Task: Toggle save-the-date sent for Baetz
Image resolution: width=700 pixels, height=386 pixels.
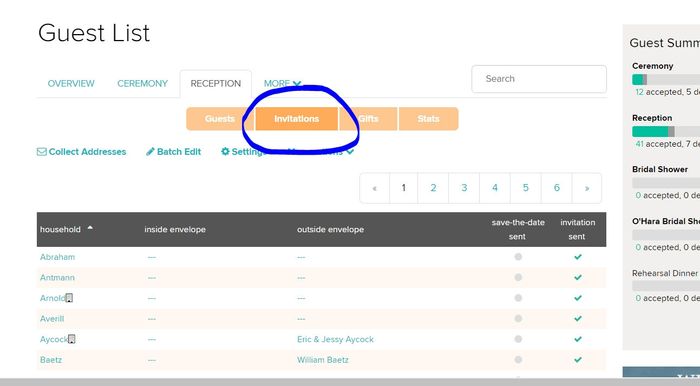Action: (518, 359)
